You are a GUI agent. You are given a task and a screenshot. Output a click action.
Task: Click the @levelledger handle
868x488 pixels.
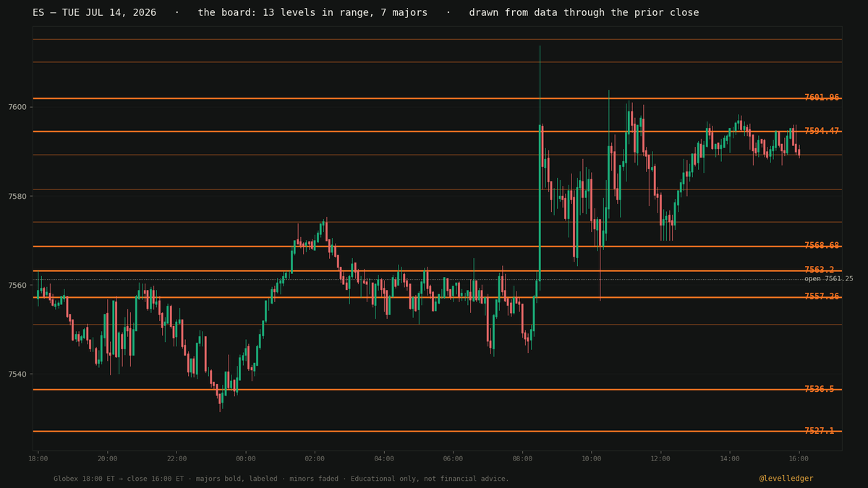coord(786,479)
